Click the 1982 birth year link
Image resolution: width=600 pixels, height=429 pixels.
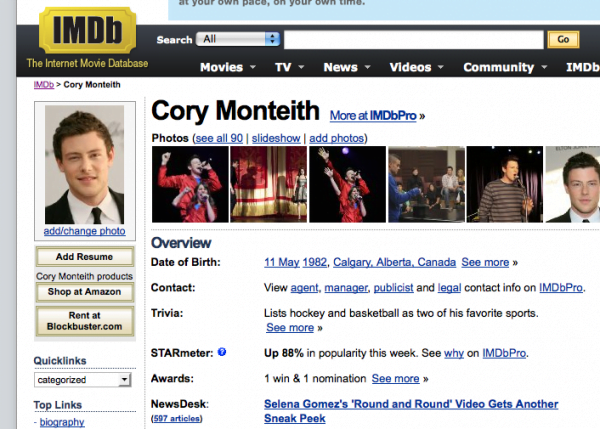[315, 262]
